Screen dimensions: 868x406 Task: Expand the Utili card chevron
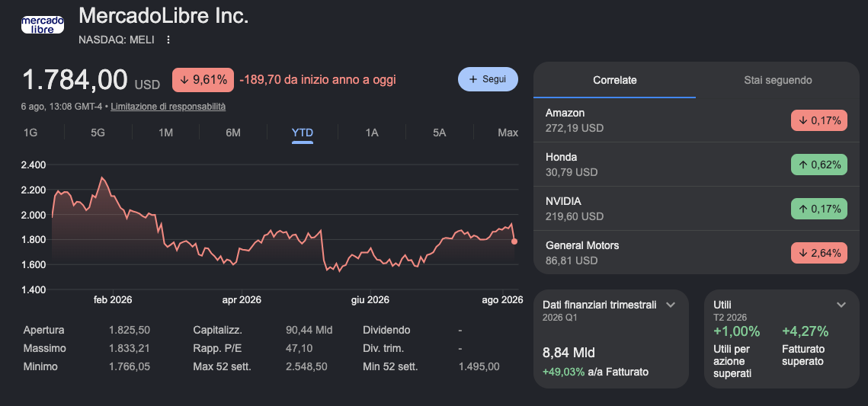pyautogui.click(x=841, y=305)
